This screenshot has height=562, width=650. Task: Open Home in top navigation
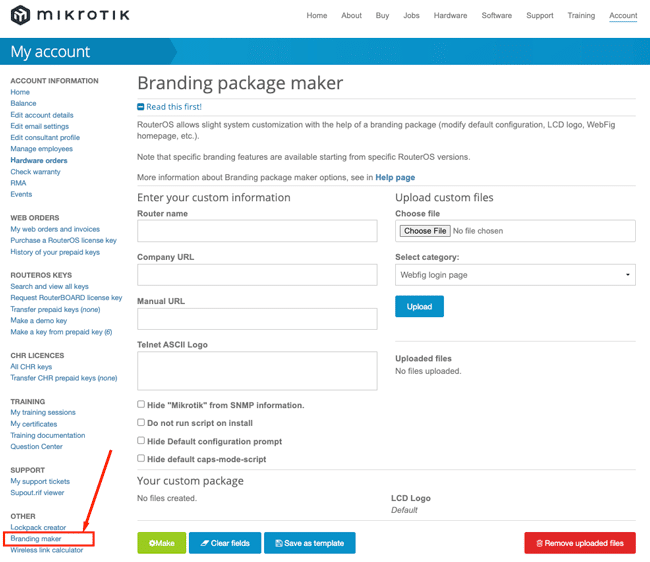[317, 16]
